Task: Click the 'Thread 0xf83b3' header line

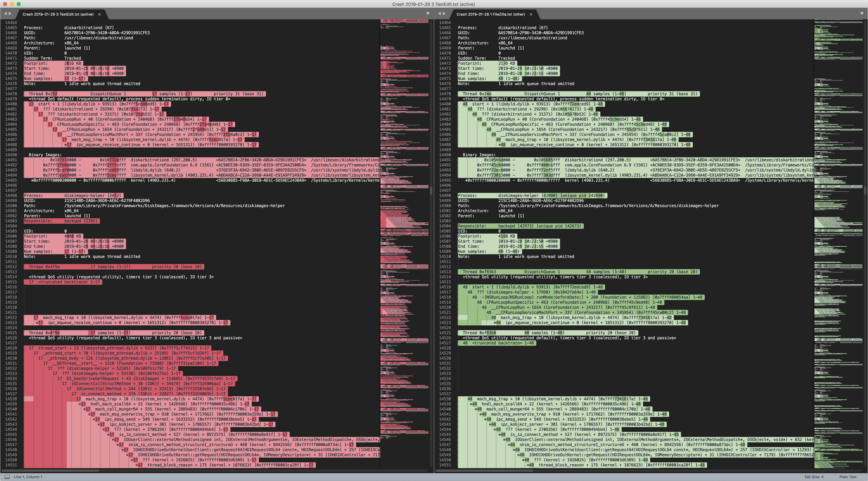Action: pos(578,272)
